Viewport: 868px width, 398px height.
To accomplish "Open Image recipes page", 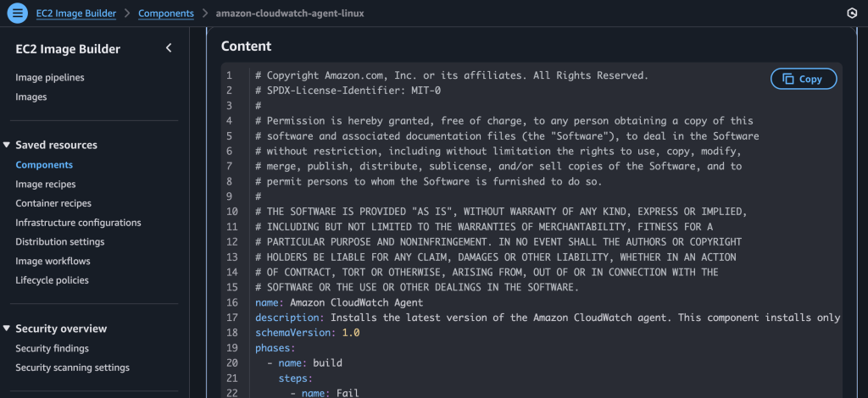I will tap(46, 184).
